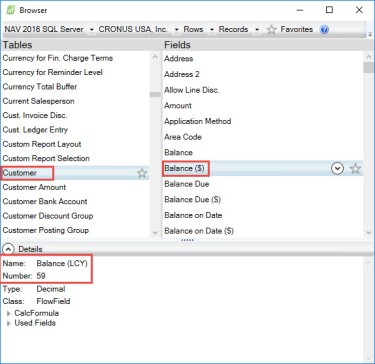Screen dimensions: 375x364
Task: Select the Balance ($) field
Action: [x=263, y=169]
